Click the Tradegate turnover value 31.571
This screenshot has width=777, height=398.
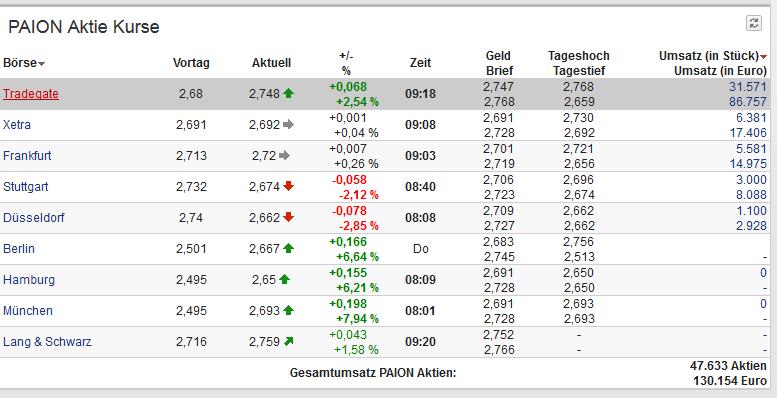747,86
